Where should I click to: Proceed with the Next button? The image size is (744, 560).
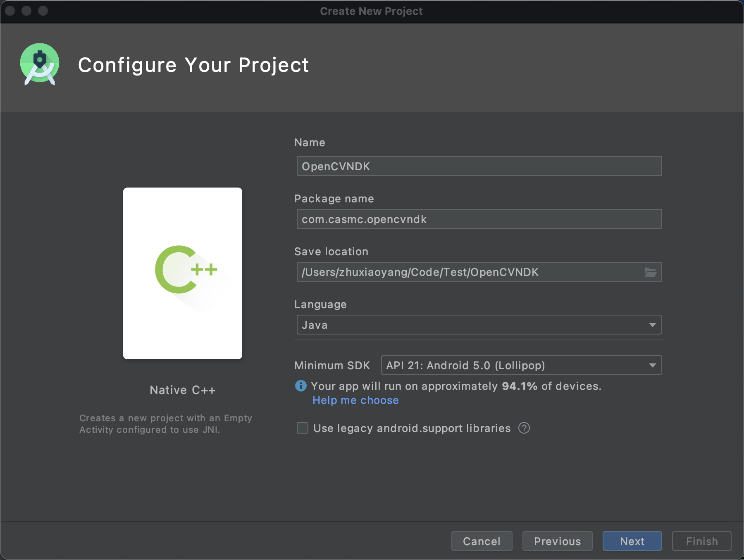tap(632, 541)
